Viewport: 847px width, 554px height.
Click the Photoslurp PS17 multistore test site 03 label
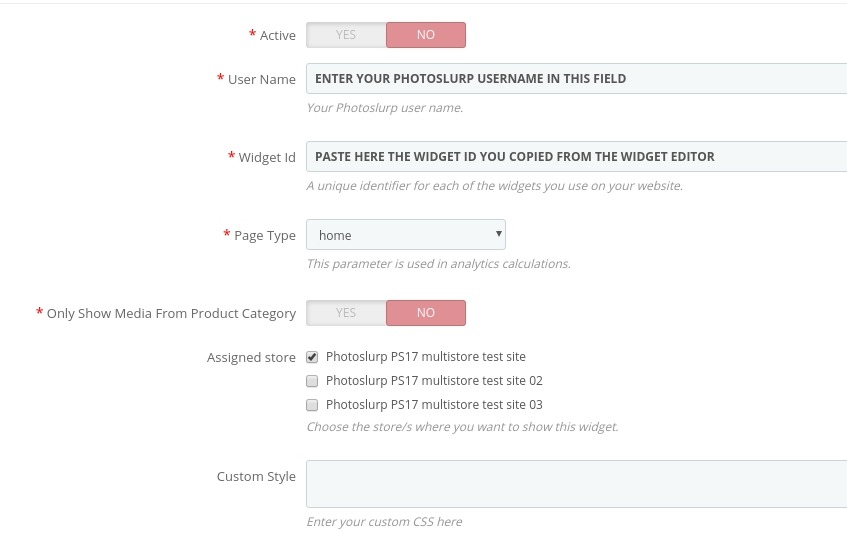[434, 404]
